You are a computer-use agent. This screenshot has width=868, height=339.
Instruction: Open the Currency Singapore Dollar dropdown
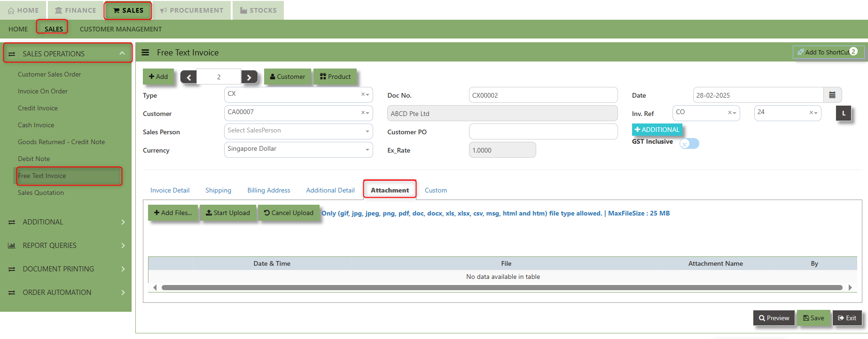click(368, 150)
